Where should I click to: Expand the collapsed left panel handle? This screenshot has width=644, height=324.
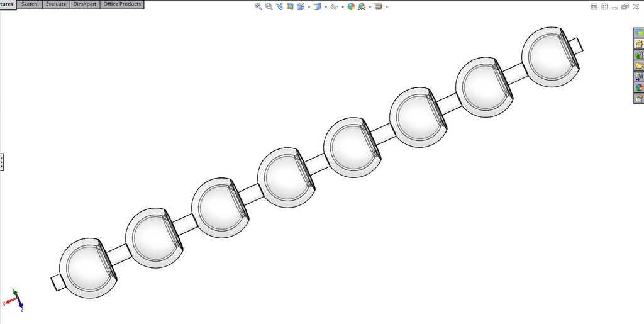[x=2, y=161]
